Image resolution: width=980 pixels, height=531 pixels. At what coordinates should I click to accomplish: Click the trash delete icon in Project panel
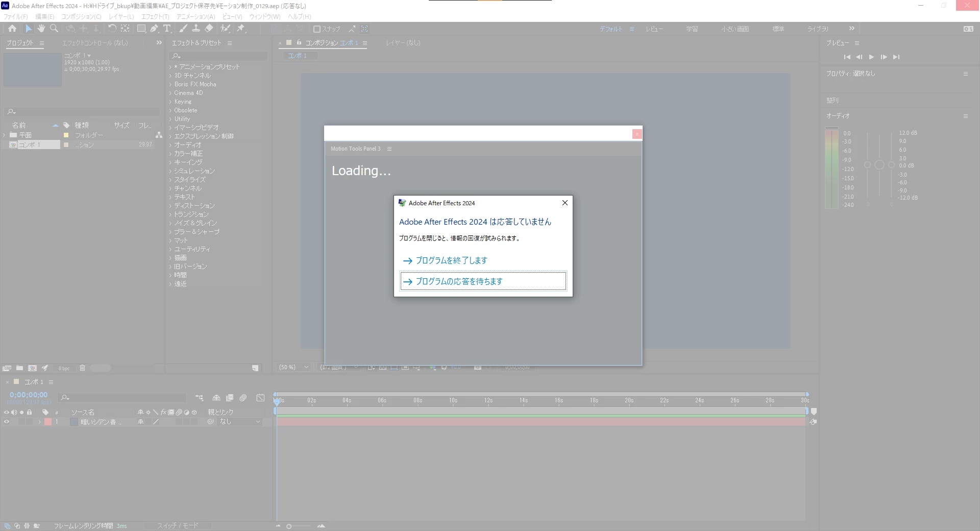82,368
